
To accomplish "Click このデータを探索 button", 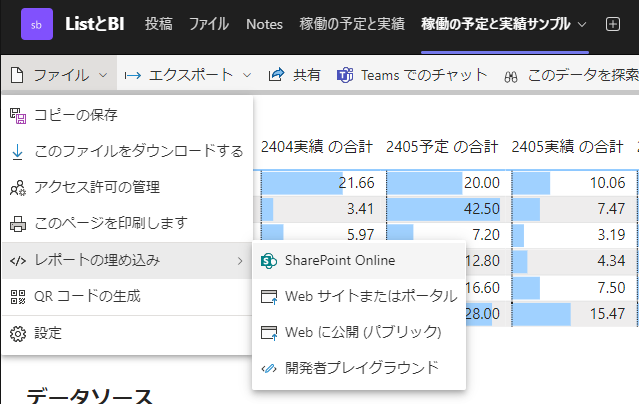I will 571,75.
